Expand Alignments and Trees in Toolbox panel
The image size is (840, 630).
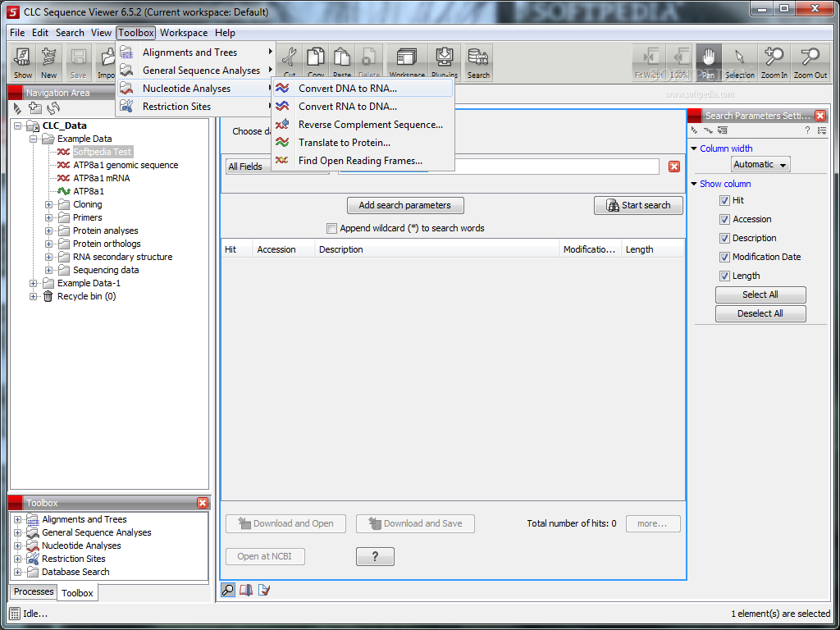tap(18, 519)
